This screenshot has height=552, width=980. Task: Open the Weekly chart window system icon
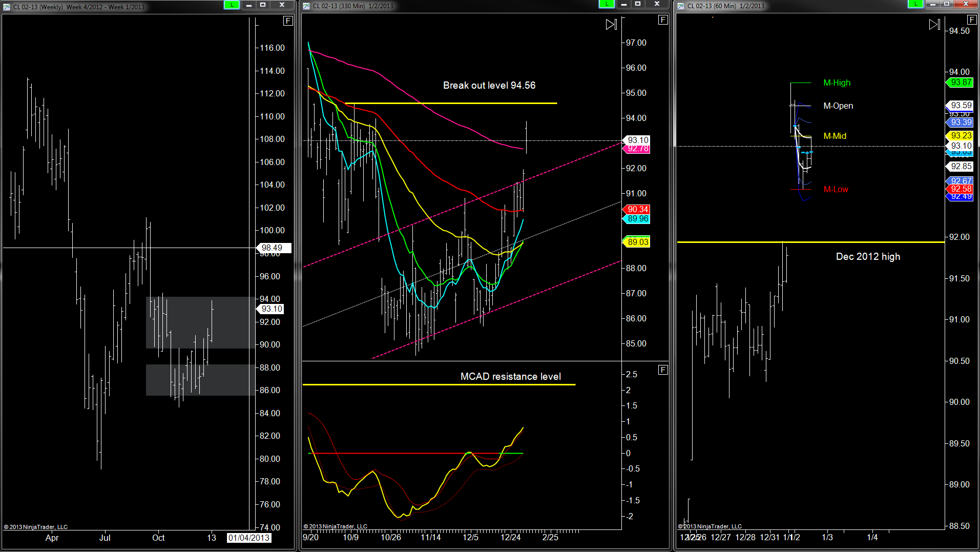[7, 7]
